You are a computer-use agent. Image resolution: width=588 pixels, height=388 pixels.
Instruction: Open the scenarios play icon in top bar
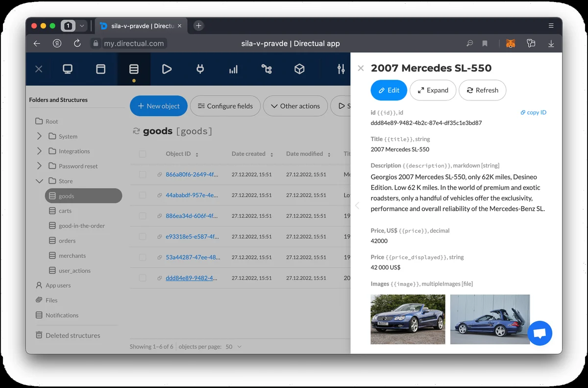(167, 69)
